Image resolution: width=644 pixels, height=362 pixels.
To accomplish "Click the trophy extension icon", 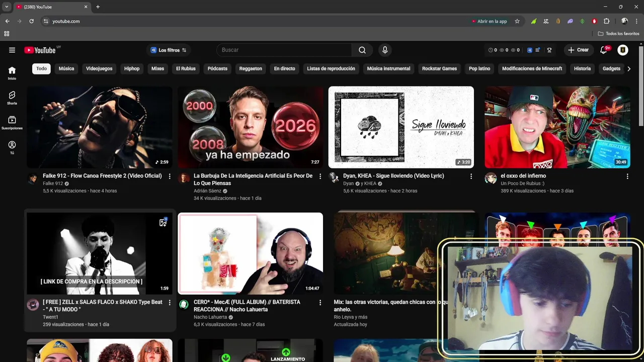I will [x=549, y=50].
